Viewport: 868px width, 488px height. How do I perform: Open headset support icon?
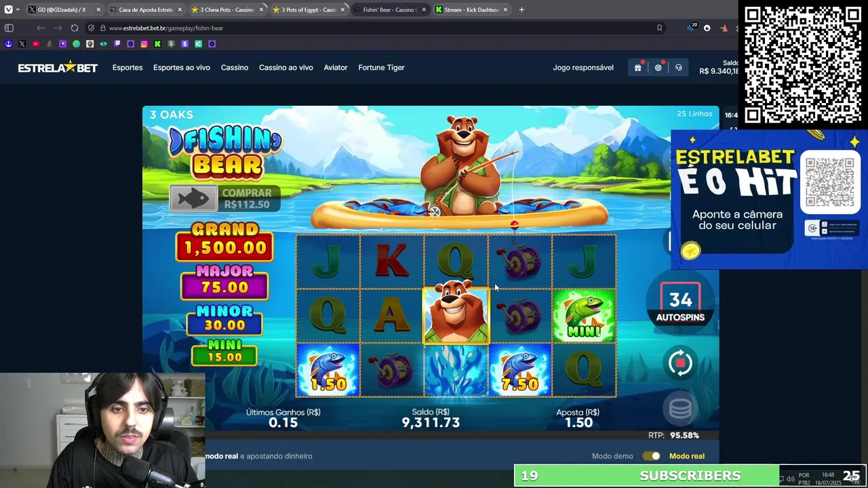[678, 68]
